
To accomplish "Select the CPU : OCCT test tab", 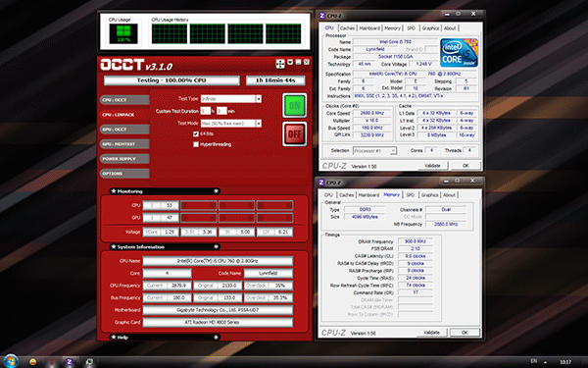I will [x=124, y=100].
